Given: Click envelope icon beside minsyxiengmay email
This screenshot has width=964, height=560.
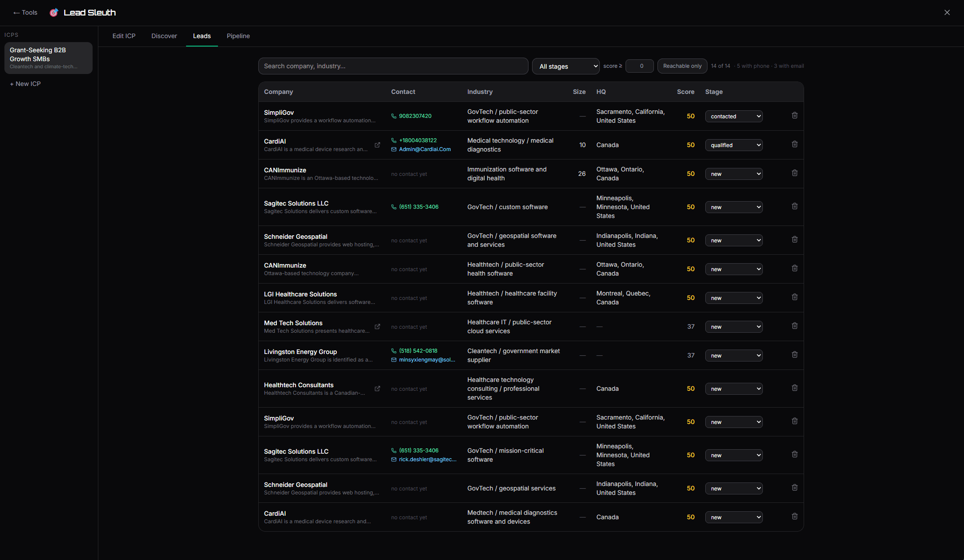Looking at the screenshot, I should coord(394,360).
